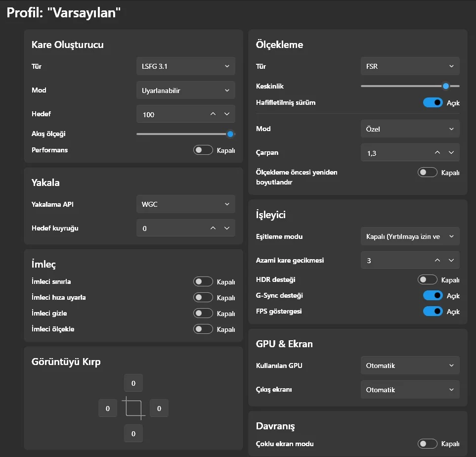Viewport: 476px width, 457px height.
Task: Click the down arrow for Çarpan
Action: pyautogui.click(x=451, y=153)
